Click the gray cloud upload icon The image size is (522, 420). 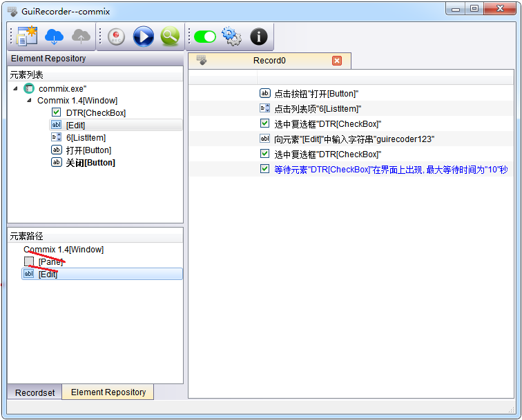(81, 37)
